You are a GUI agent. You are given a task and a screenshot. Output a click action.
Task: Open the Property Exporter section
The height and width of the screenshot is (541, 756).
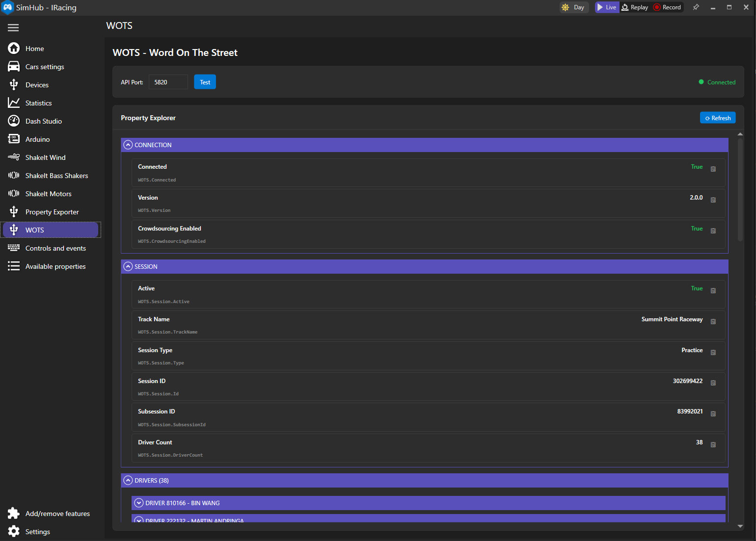[x=52, y=211]
